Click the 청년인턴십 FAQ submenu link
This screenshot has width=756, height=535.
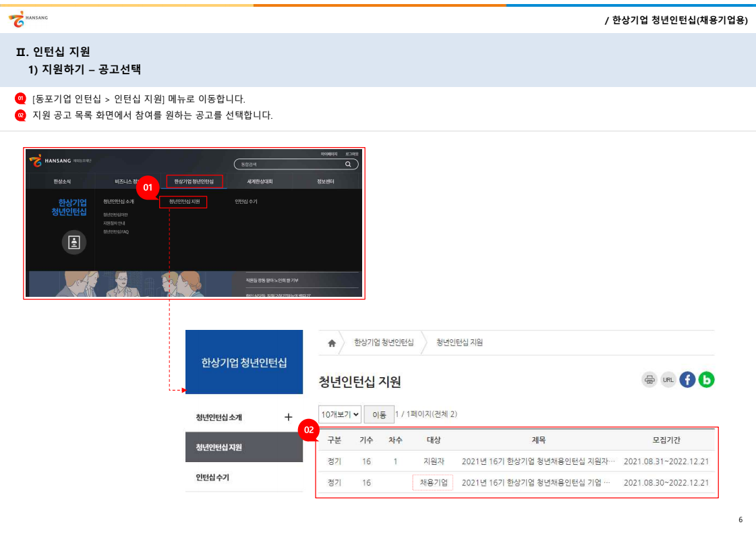click(116, 232)
